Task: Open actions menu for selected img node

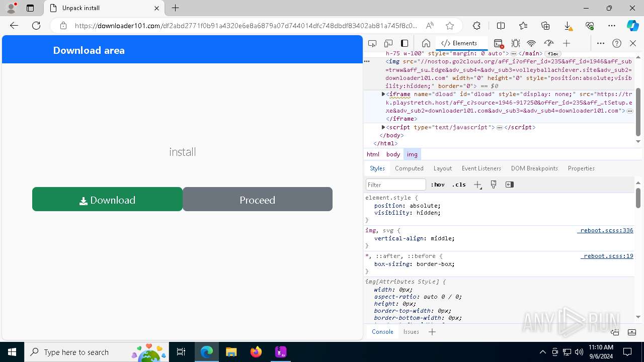Action: point(367,61)
